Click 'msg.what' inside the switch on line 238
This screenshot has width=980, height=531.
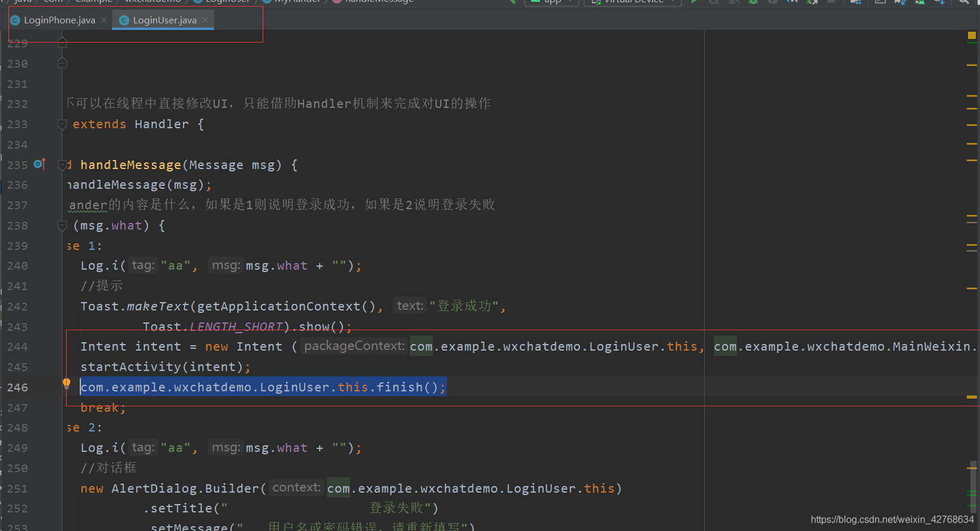click(x=112, y=225)
